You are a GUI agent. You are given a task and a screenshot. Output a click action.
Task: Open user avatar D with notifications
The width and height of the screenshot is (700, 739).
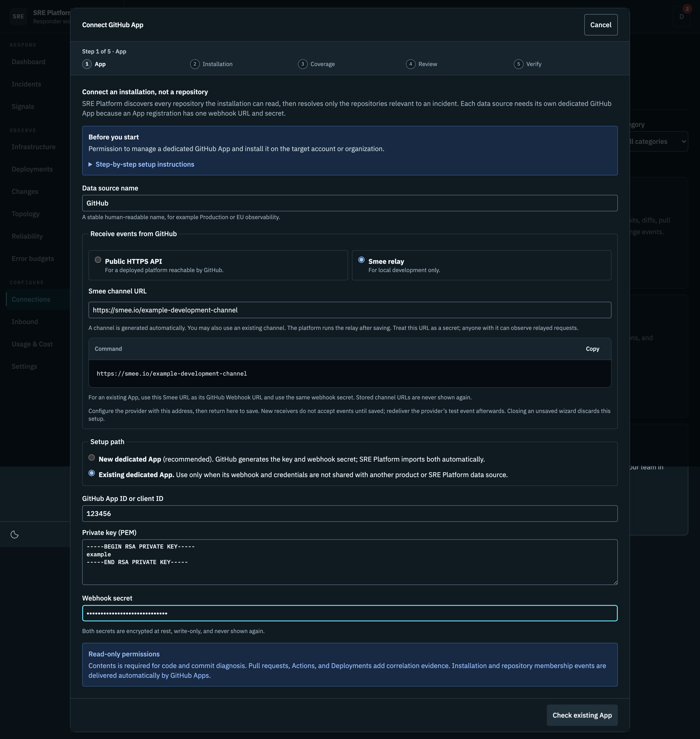pos(682,17)
